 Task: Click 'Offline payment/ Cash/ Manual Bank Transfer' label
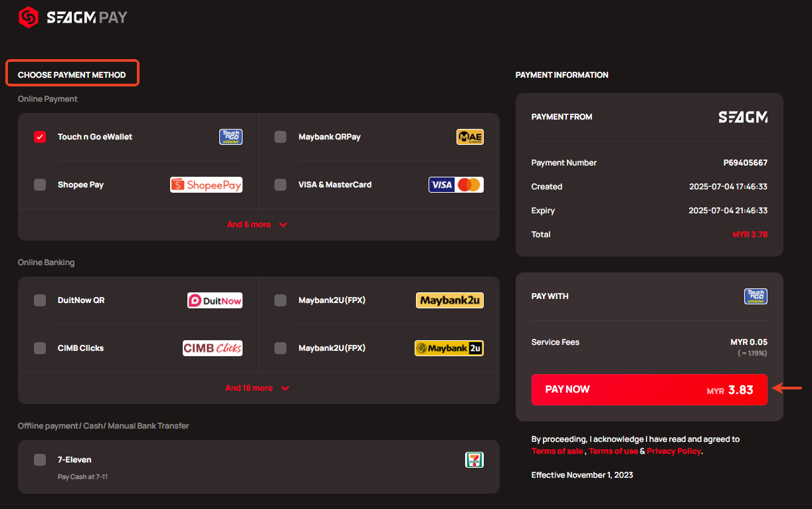(104, 426)
